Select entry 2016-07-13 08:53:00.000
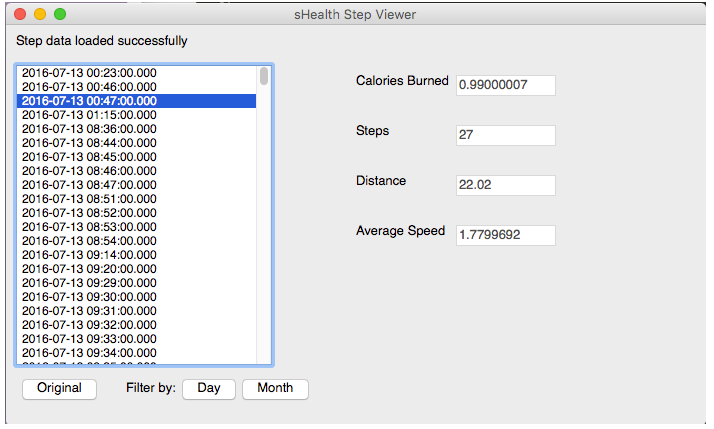Image resolution: width=714 pixels, height=429 pixels. coord(136,227)
